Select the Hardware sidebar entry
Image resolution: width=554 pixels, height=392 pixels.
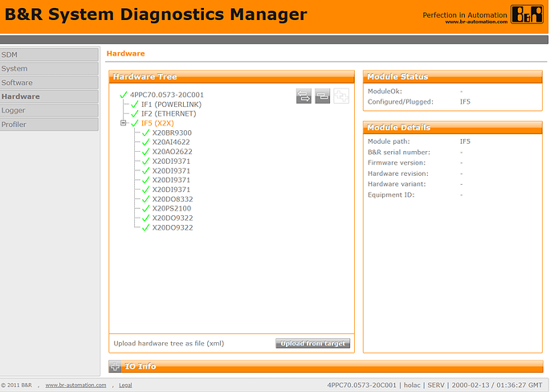click(49, 96)
